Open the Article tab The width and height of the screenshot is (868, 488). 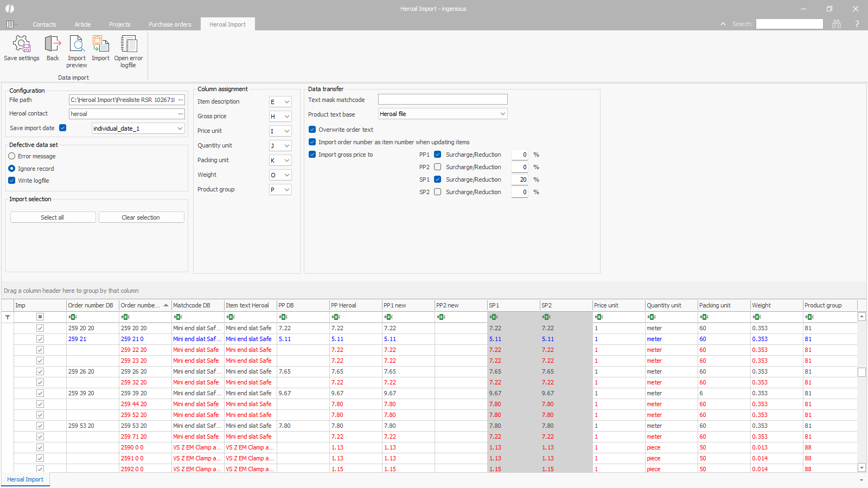tap(82, 24)
